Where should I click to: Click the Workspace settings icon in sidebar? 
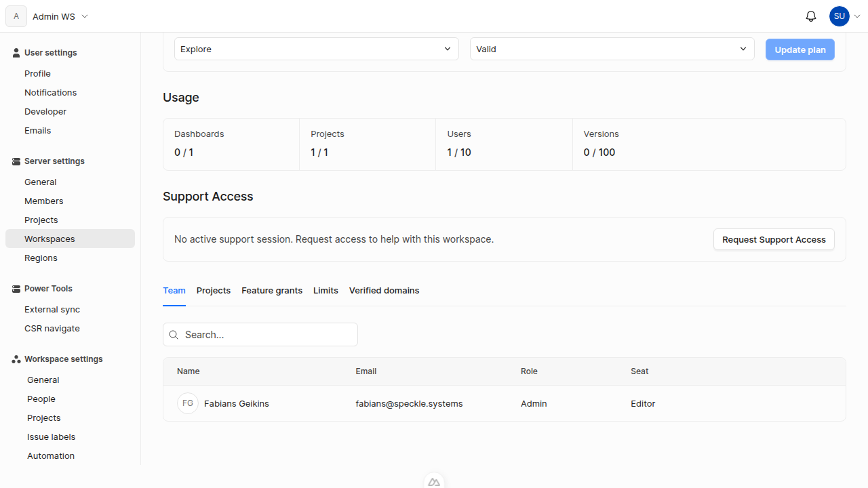click(x=16, y=359)
